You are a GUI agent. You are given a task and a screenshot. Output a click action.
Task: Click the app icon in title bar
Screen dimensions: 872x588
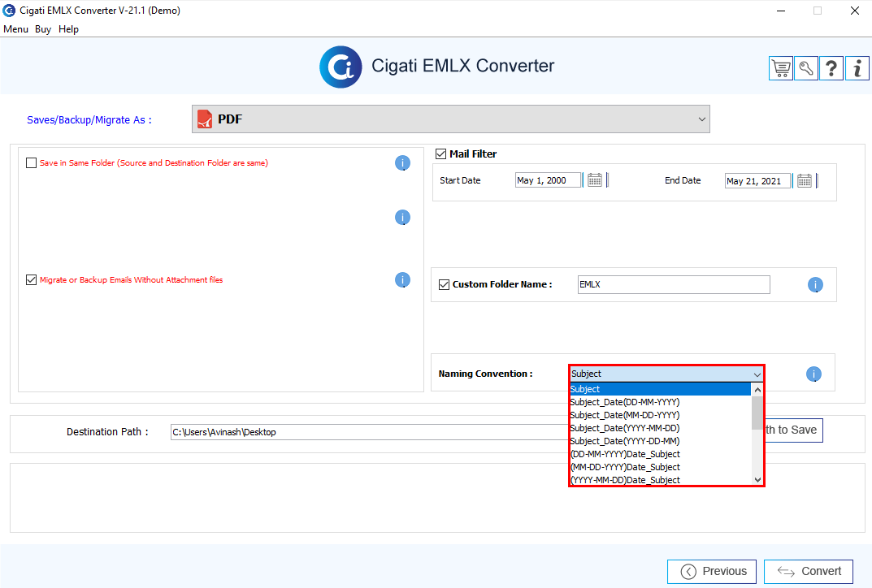click(x=9, y=11)
